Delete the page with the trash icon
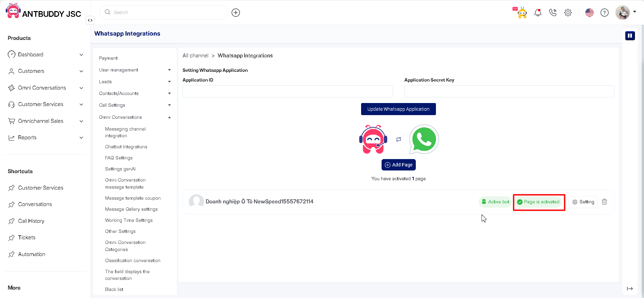The height and width of the screenshot is (298, 644). tap(604, 202)
